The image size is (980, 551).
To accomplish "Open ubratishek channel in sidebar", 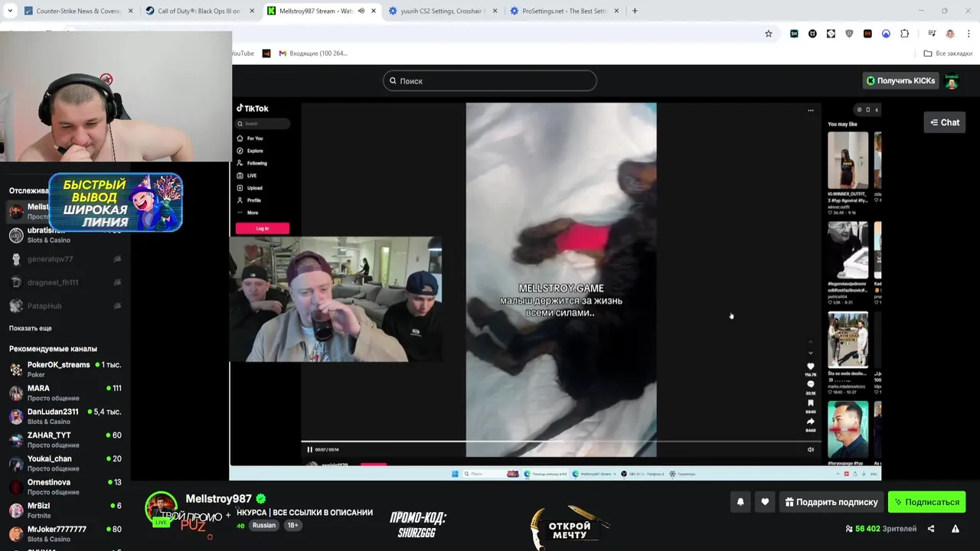I will coord(65,235).
